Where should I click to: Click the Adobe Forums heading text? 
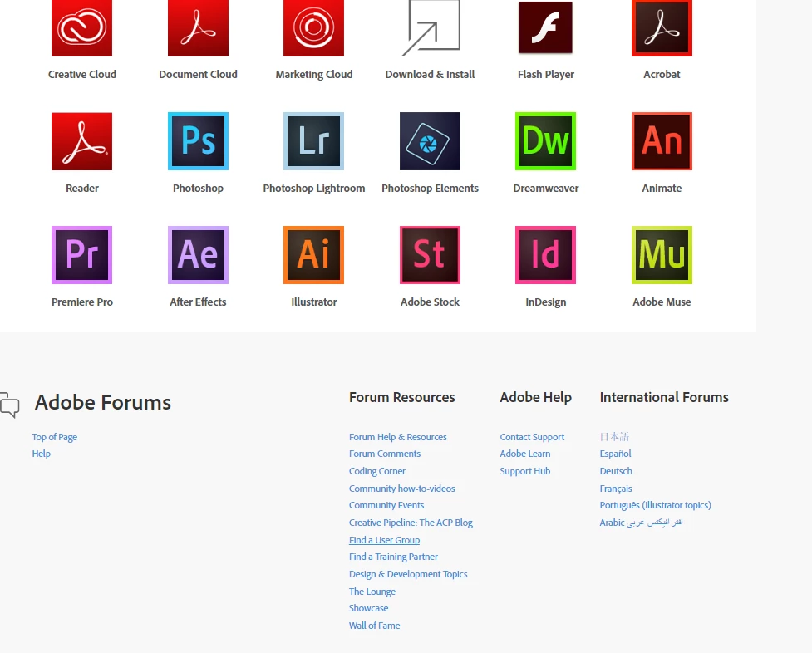coord(102,403)
